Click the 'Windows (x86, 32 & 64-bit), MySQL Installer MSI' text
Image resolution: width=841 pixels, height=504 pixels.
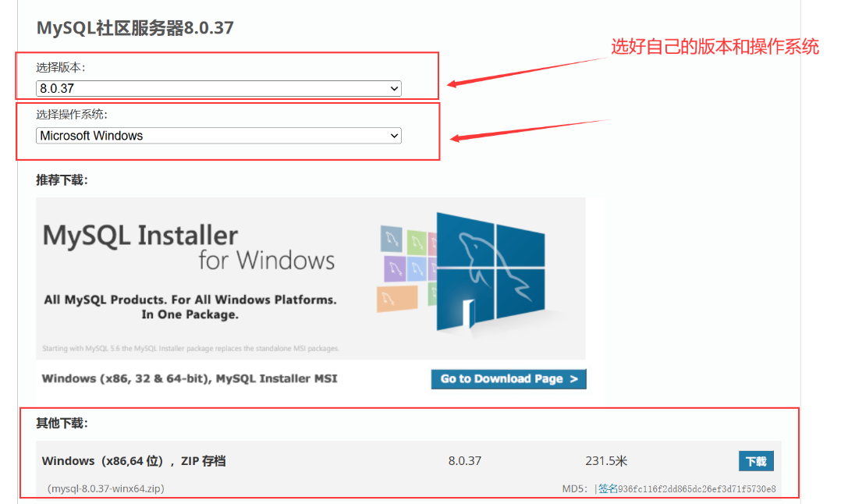190,378
